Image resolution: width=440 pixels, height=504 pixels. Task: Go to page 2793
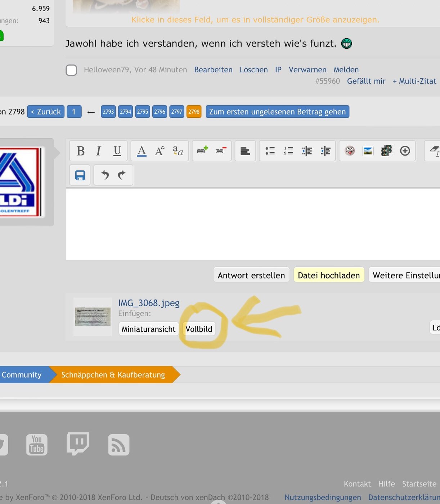tap(108, 112)
